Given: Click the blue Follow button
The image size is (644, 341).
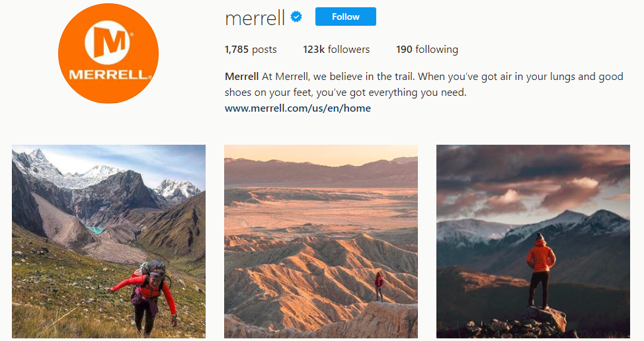Looking at the screenshot, I should click(x=345, y=17).
